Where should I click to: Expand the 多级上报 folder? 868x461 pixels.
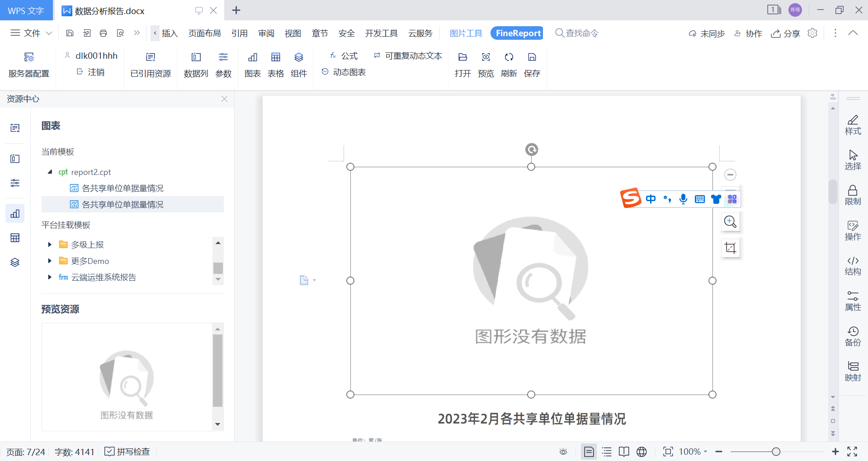click(50, 245)
